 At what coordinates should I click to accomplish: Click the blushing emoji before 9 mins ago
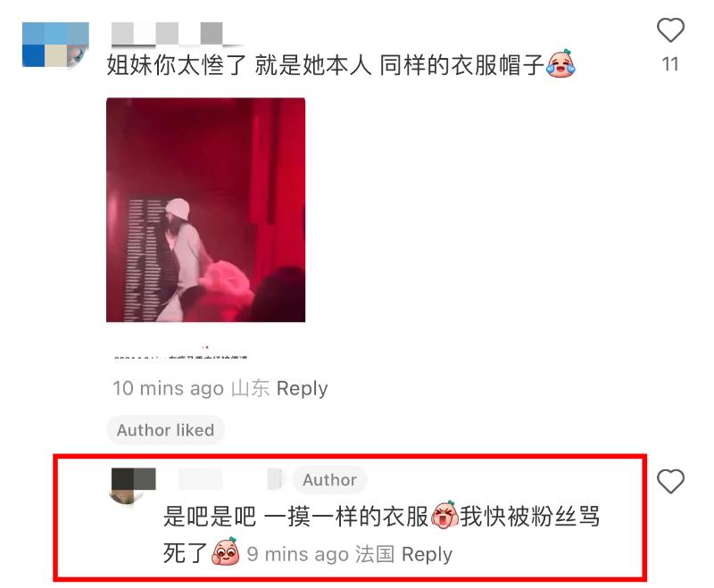click(x=226, y=551)
